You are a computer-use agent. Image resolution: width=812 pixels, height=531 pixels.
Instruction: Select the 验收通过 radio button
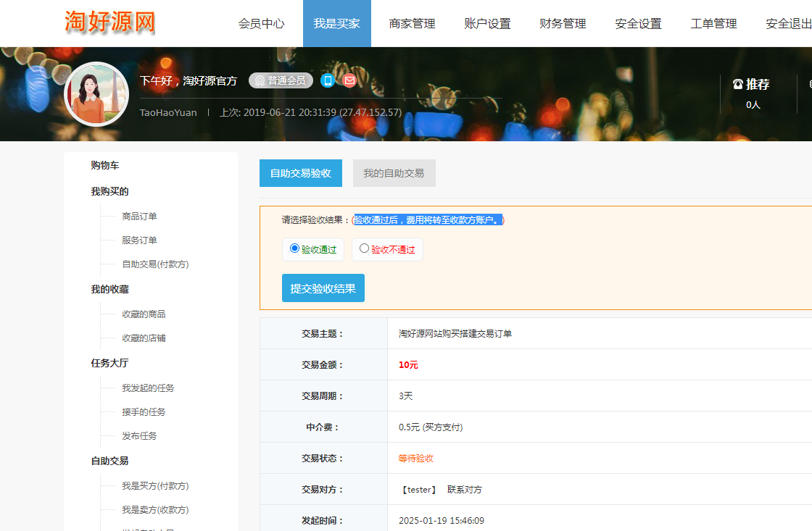[x=294, y=248]
